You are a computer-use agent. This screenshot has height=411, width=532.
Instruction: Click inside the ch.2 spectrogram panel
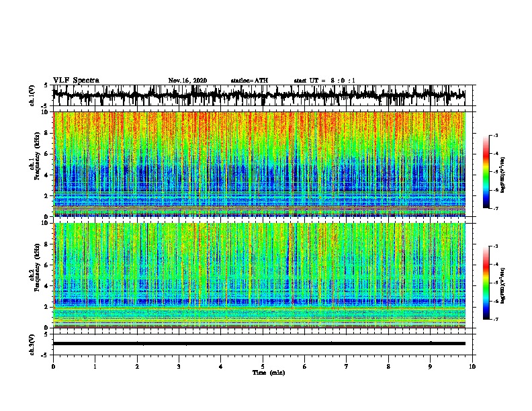click(259, 275)
